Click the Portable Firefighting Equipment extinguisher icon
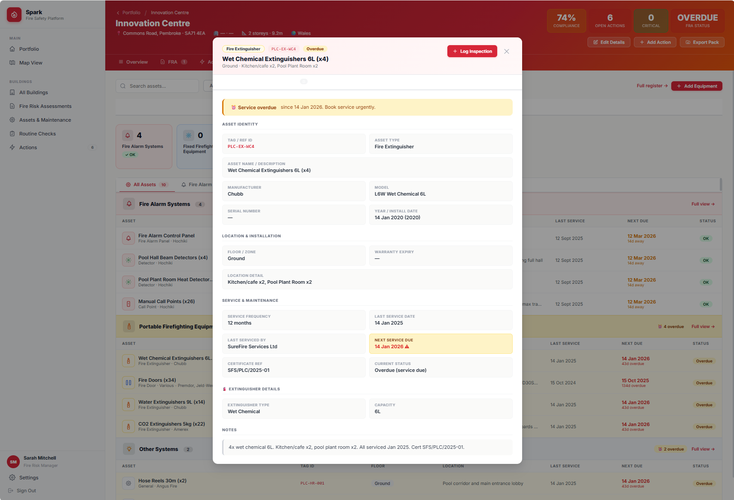 point(129,327)
